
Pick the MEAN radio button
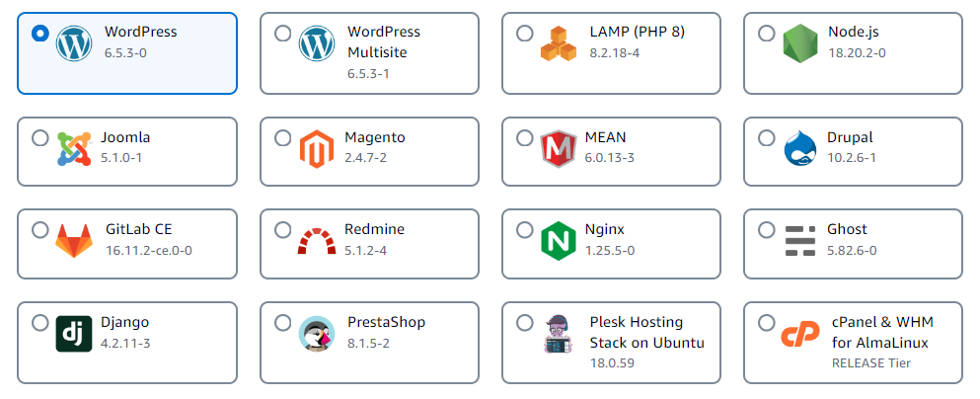click(524, 137)
